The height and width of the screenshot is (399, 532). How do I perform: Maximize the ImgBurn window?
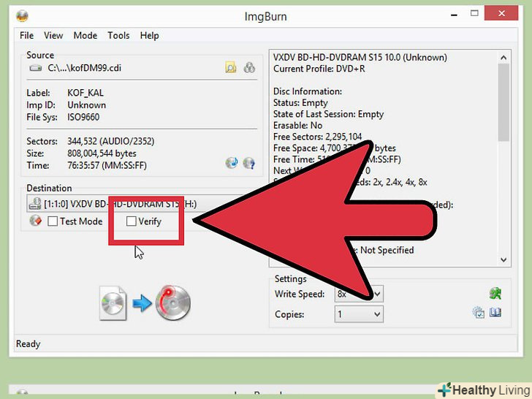pos(474,13)
